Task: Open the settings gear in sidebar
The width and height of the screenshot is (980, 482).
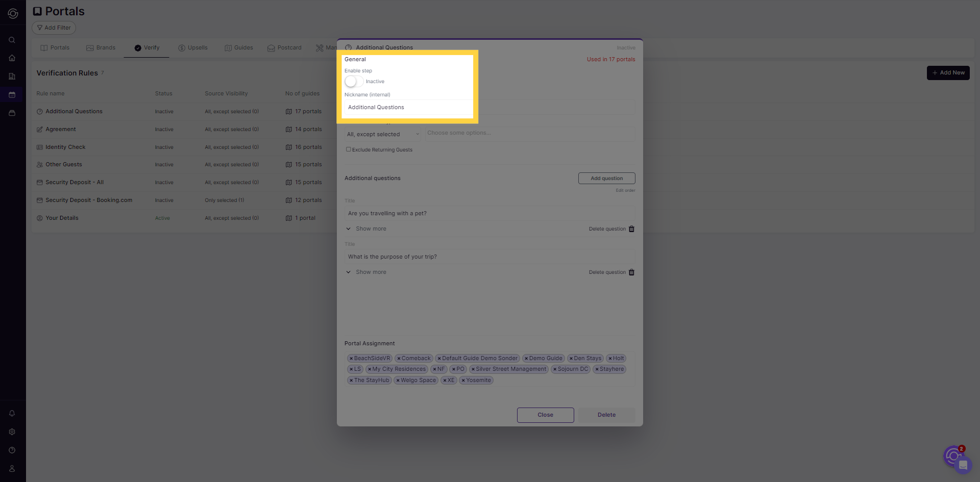Action: pos(12,432)
